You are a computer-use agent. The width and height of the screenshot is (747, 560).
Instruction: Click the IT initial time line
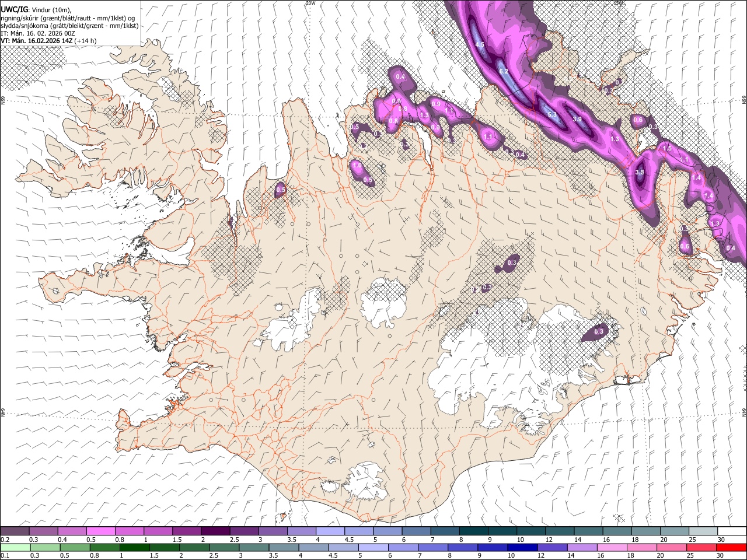click(38, 33)
